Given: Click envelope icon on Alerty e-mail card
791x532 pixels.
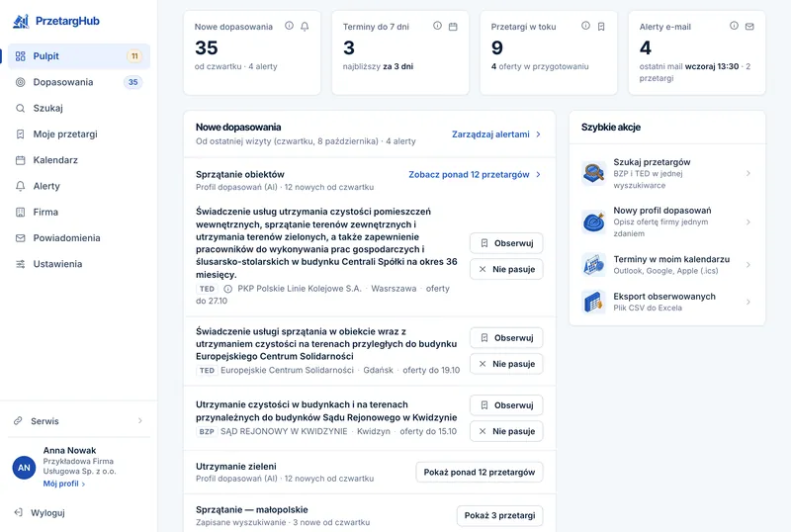Looking at the screenshot, I should [749, 27].
